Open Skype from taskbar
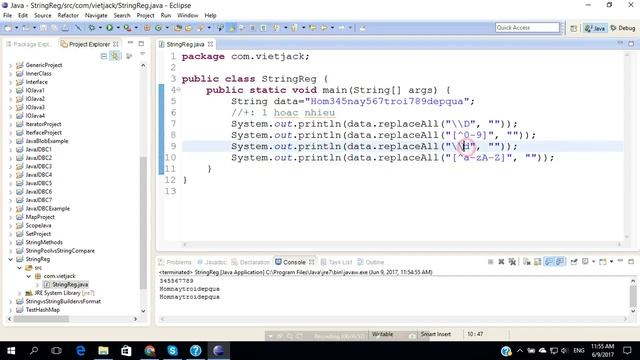640x360 pixels. click(172, 350)
